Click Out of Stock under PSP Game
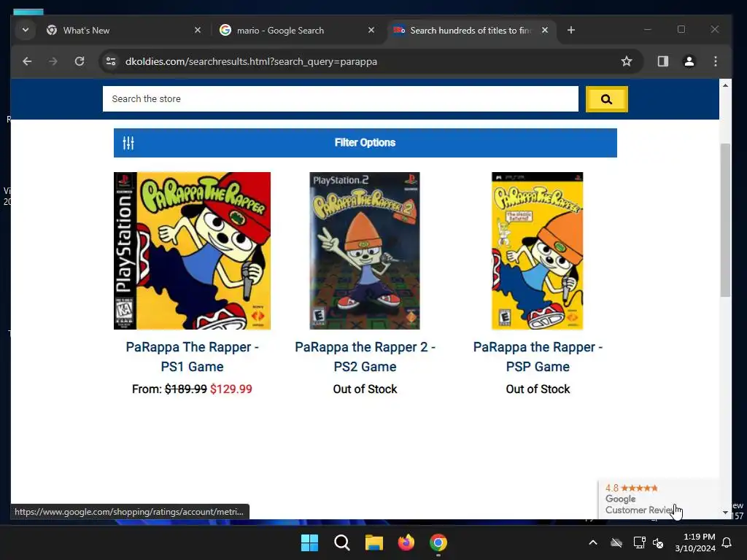The width and height of the screenshot is (747, 560). (538, 389)
